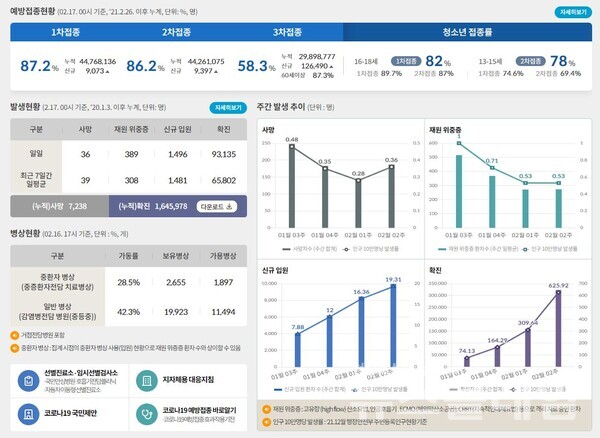Click the 선별진료소 clipboard icon

point(26,378)
